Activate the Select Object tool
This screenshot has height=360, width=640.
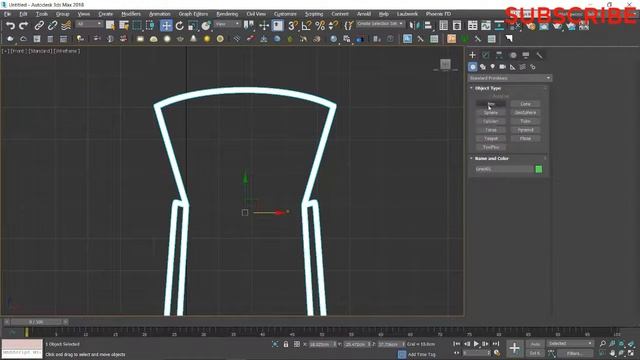110,26
